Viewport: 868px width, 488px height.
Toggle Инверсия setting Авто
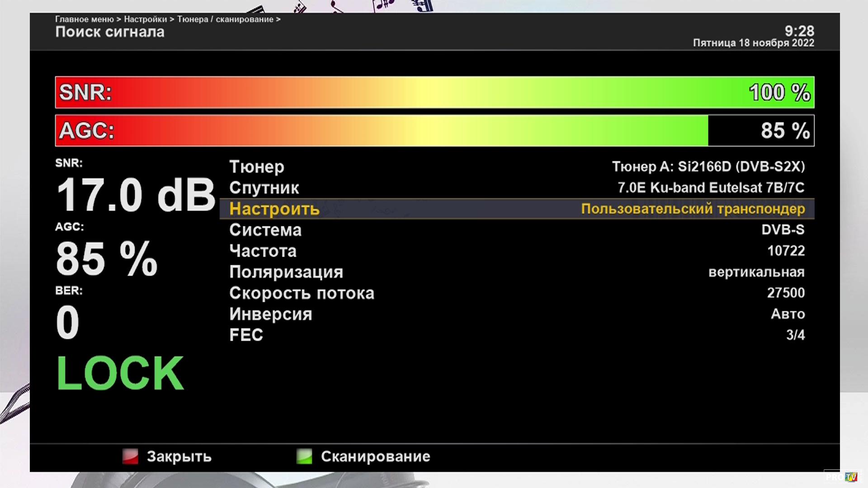(x=788, y=314)
